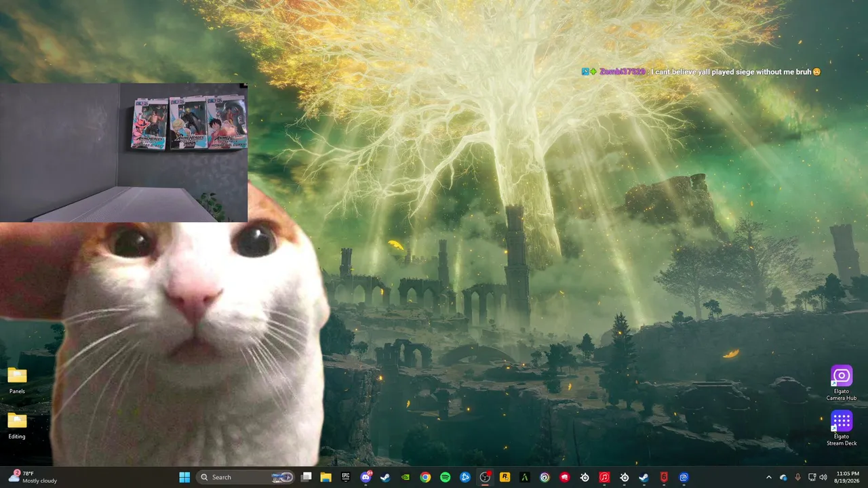Open the Steam icon beside Discord
Image resolution: width=868 pixels, height=488 pixels.
pos(385,477)
